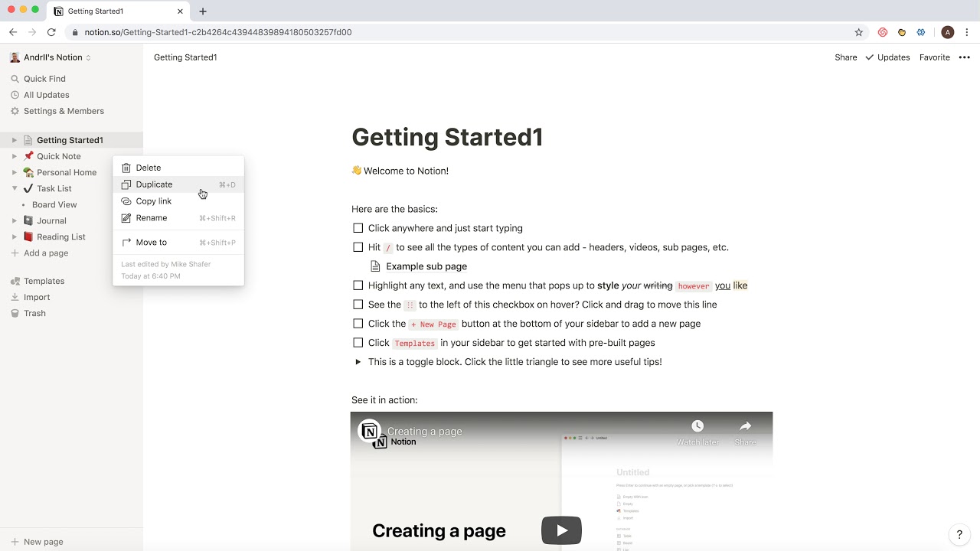
Task: Check the 'Click the + New Page' checkbox
Action: tap(358, 324)
